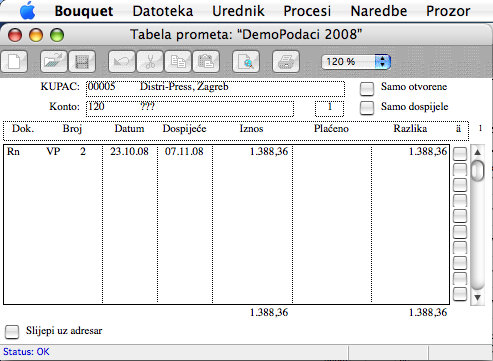Click the Print toolbar icon

(286, 62)
